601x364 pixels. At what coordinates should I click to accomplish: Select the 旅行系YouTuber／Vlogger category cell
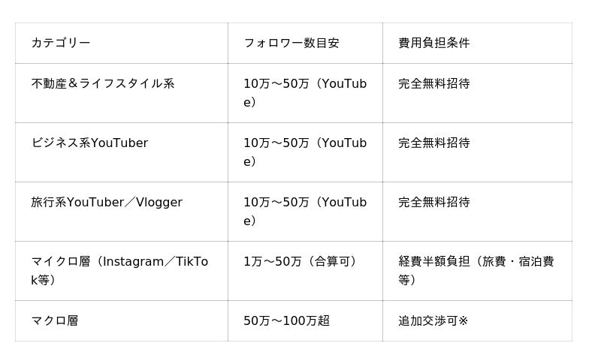point(107,202)
